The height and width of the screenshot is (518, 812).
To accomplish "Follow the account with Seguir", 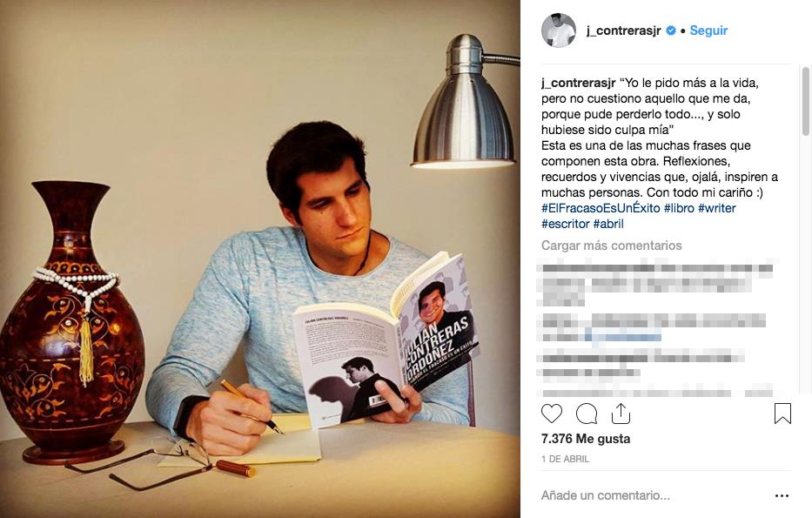I will pos(708,30).
